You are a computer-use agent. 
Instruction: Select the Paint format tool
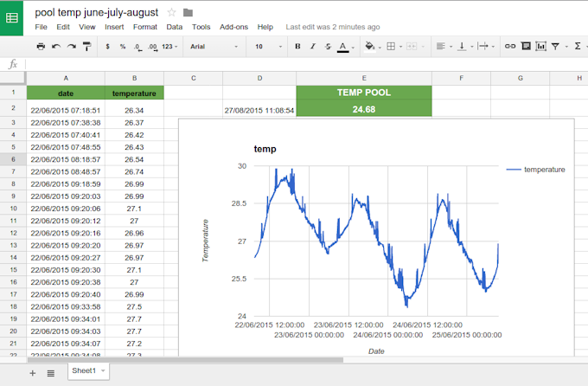tap(86, 46)
